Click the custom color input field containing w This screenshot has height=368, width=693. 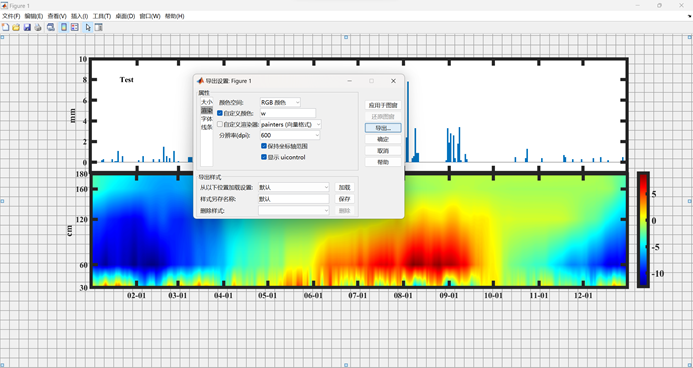[288, 114]
